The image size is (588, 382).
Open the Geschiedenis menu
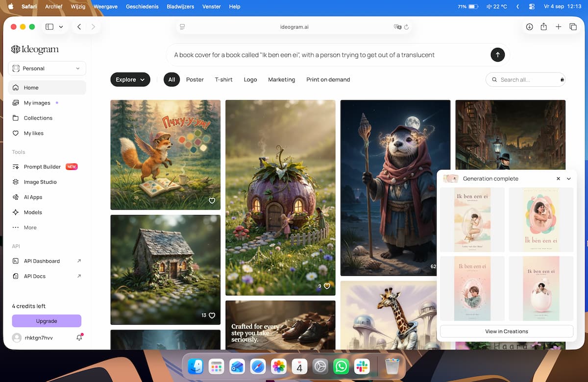click(x=143, y=7)
